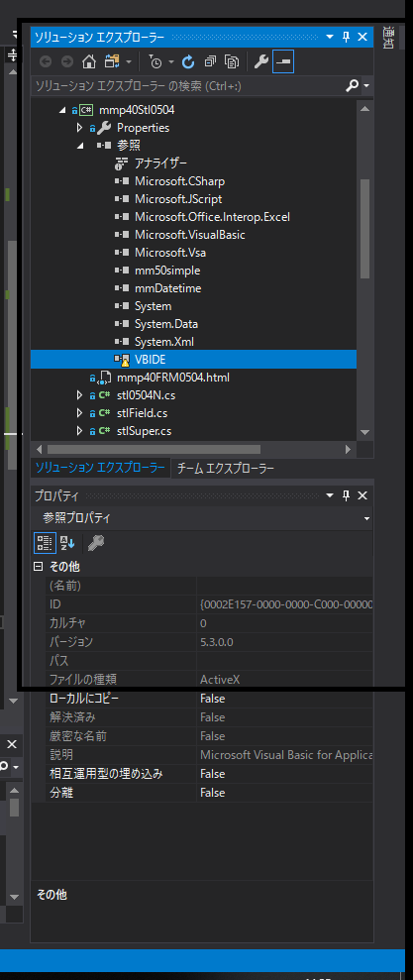Close the Solution Explorer panel
Viewport: 413px width, 980px height.
point(362,38)
